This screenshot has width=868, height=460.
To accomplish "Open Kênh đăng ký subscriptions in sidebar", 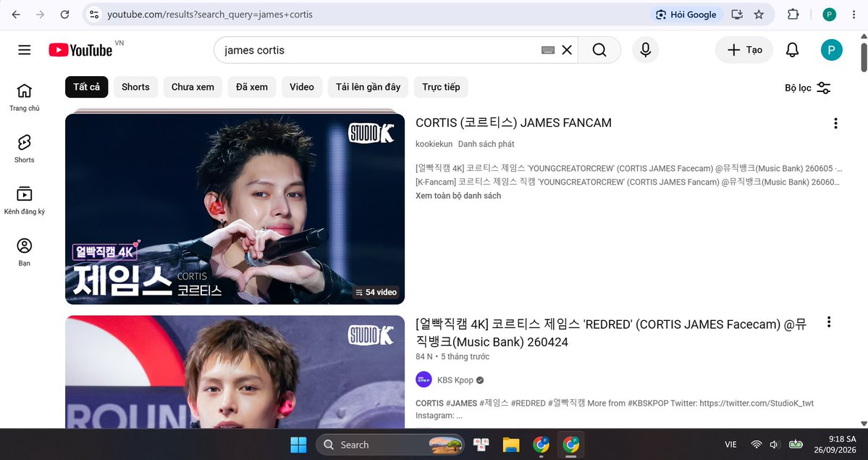I will pos(25,201).
